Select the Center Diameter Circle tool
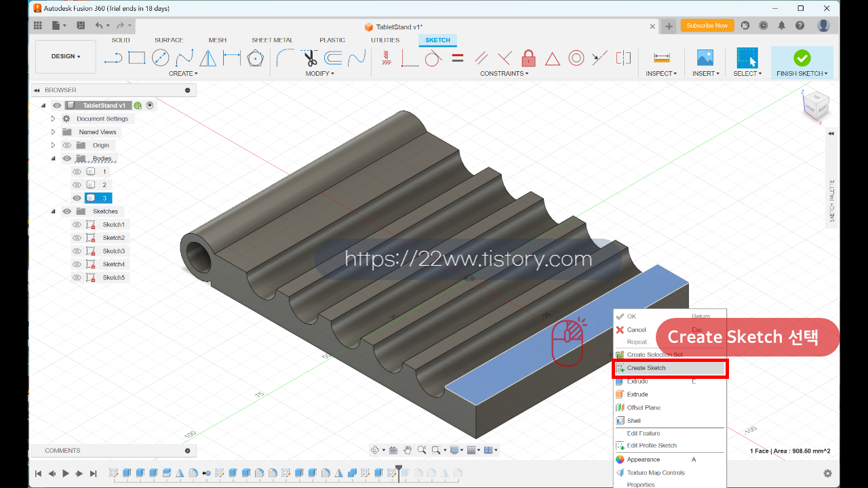Image resolution: width=868 pixels, height=488 pixels. click(x=161, y=58)
